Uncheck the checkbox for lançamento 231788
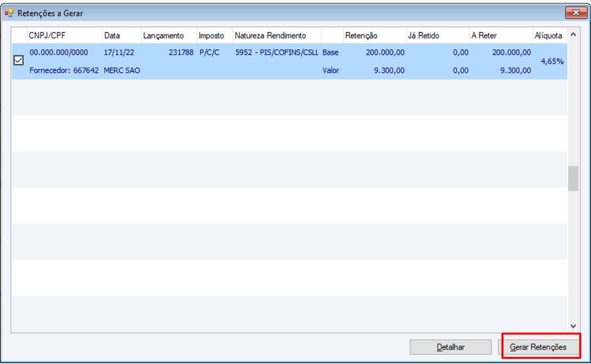 point(18,60)
